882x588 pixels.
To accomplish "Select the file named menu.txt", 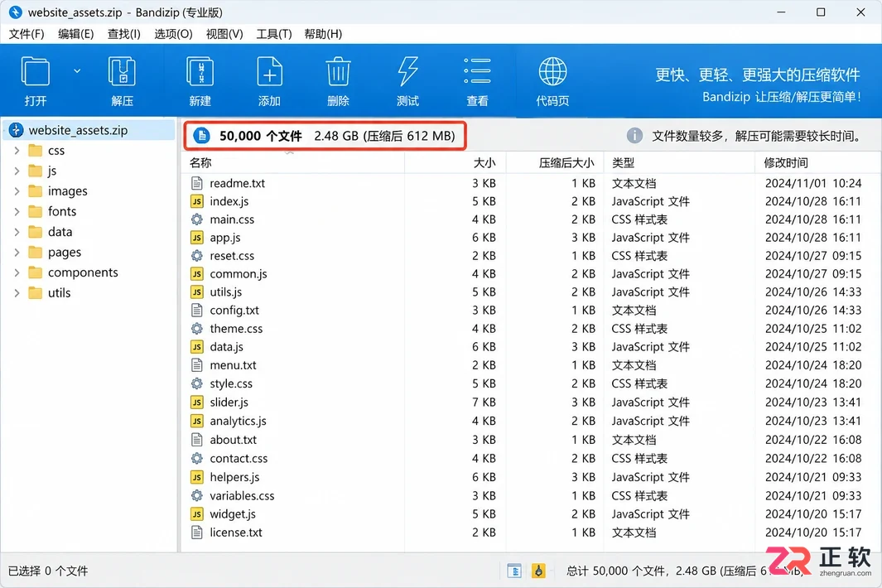I will click(233, 365).
